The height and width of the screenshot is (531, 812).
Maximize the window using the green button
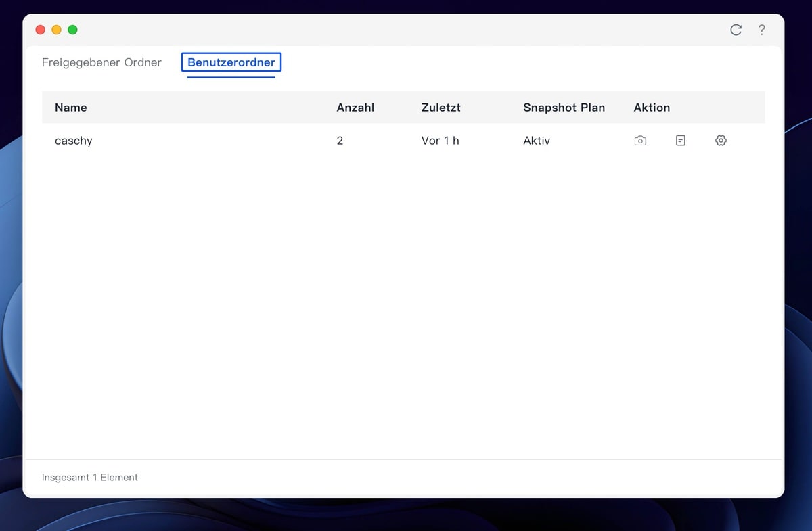(x=72, y=30)
